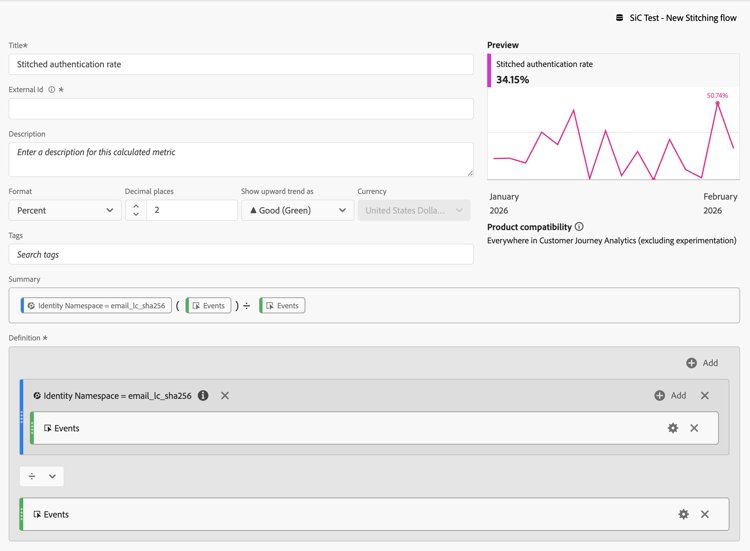Click the Title input field

click(241, 64)
